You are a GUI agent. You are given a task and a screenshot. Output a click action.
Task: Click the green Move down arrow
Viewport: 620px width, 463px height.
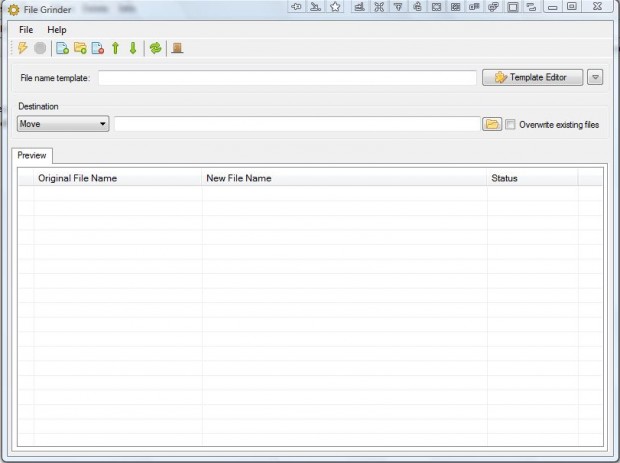point(133,48)
